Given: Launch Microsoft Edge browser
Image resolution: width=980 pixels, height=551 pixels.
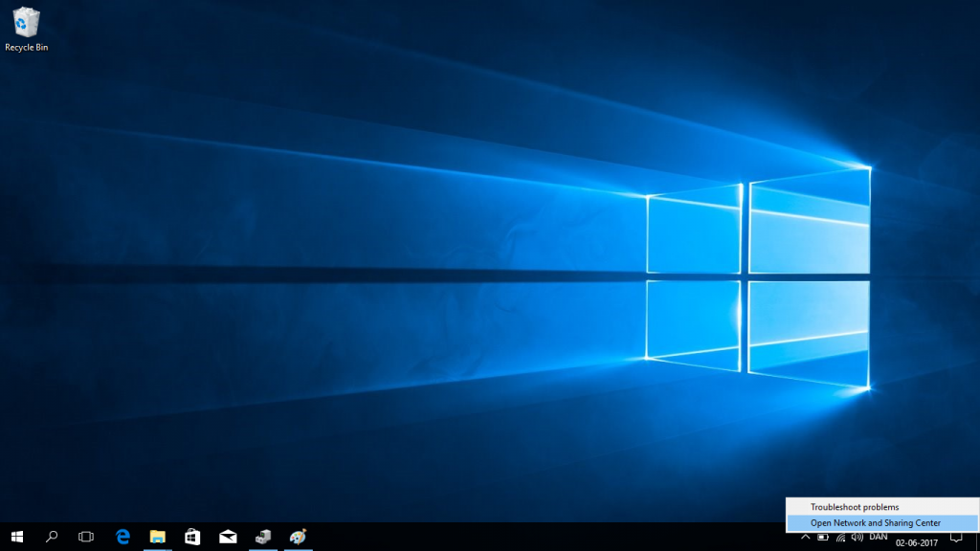Looking at the screenshot, I should [122, 537].
